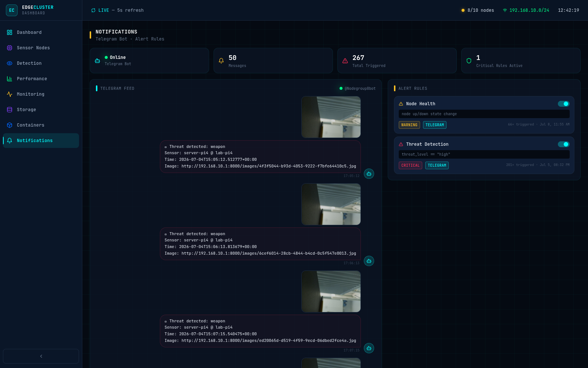The width and height of the screenshot is (588, 368).
Task: Navigate to Monitoring
Action: tap(41, 94)
